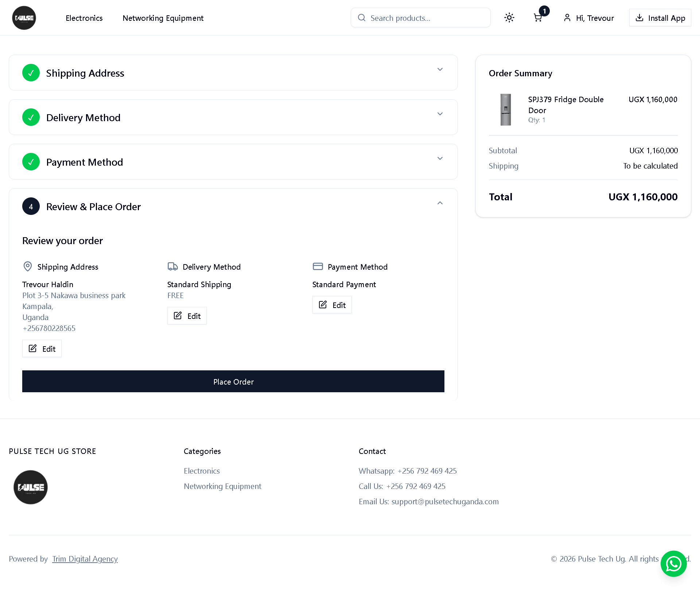Click the Place Order button
Image resolution: width=700 pixels, height=590 pixels.
pos(233,381)
